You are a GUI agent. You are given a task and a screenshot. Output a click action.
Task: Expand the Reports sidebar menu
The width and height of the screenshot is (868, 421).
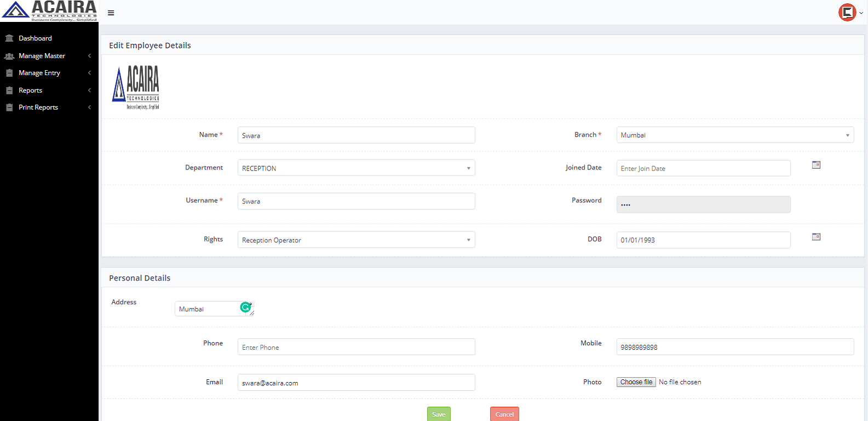click(31, 90)
